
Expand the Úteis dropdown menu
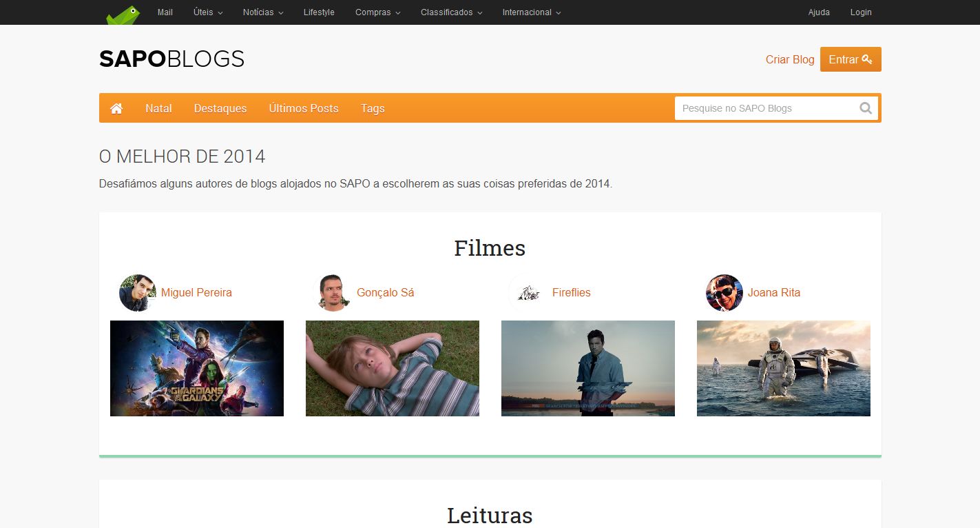click(x=208, y=12)
